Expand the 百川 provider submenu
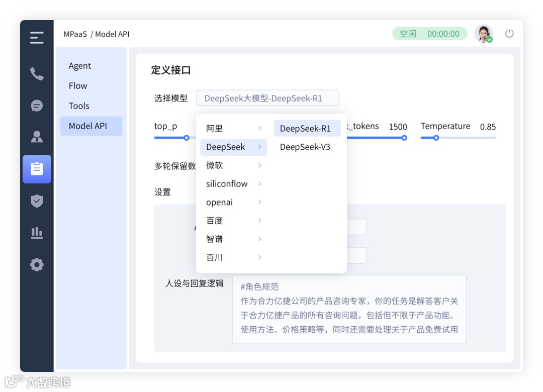543x392 pixels. (x=234, y=257)
